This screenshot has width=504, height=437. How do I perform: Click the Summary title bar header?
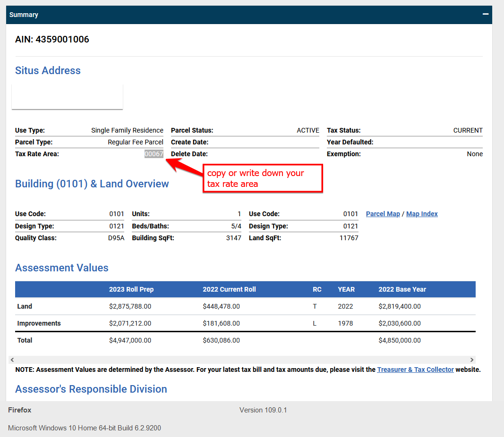point(24,15)
